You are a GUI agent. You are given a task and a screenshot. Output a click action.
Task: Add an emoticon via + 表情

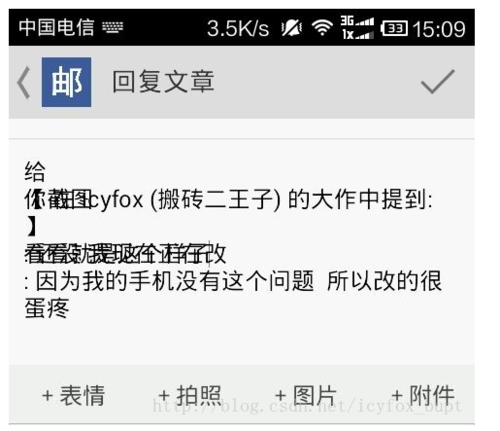[x=74, y=395]
